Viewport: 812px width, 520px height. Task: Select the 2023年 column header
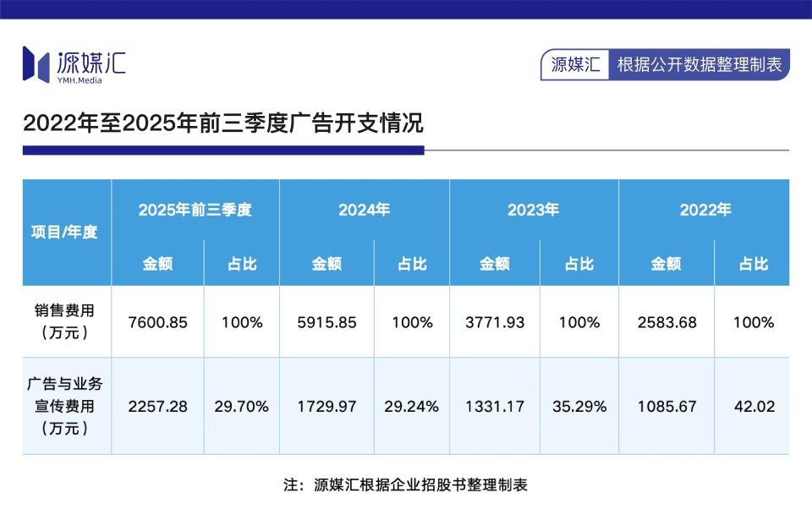pyautogui.click(x=534, y=210)
